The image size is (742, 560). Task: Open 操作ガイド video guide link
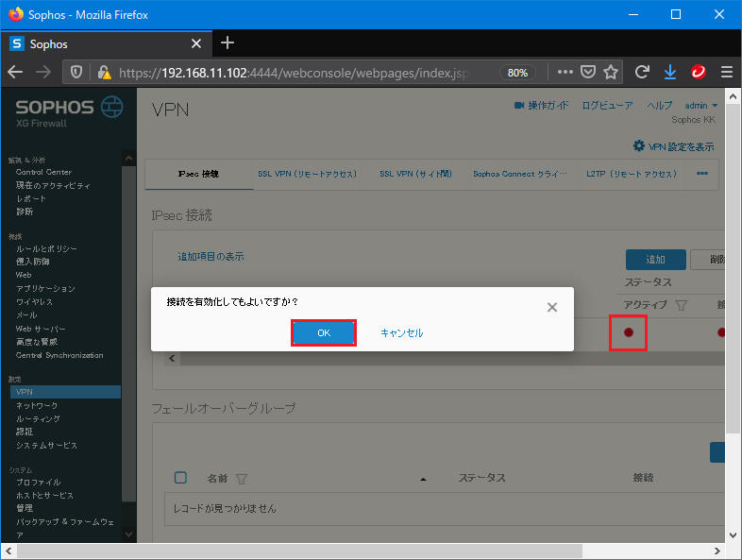tap(541, 106)
